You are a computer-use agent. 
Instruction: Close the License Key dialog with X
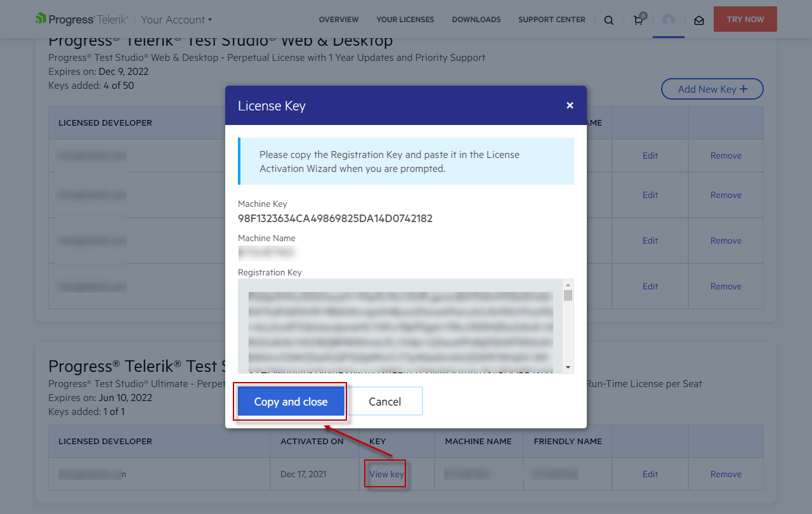[570, 105]
